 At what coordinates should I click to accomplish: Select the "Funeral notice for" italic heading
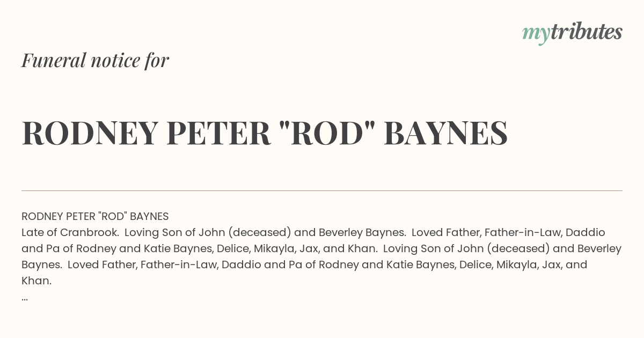click(x=95, y=60)
